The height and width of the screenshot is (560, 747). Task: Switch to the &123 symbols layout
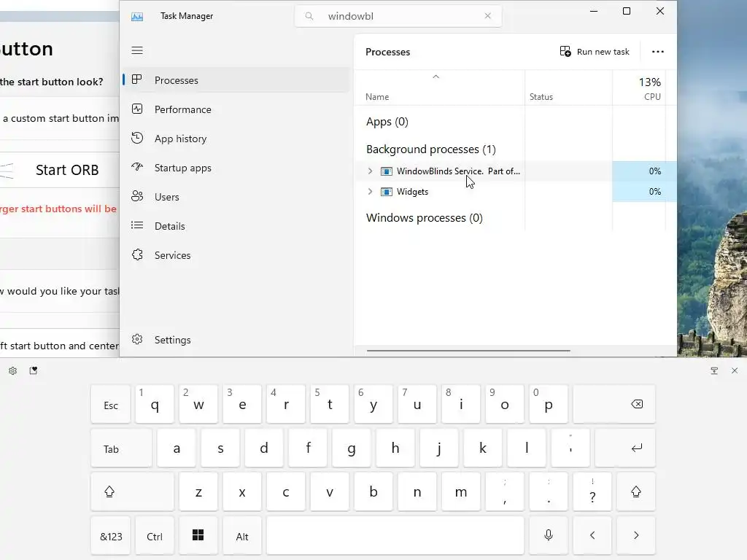tap(111, 536)
